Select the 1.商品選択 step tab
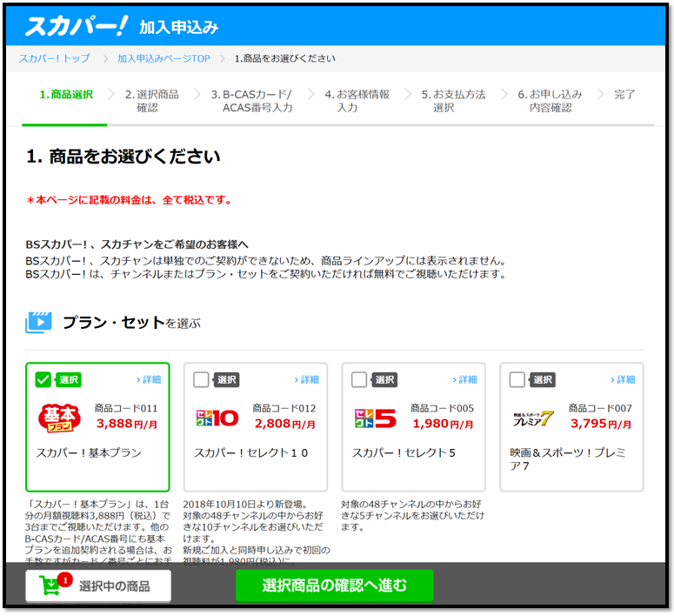This screenshot has height=616, width=674. click(66, 95)
